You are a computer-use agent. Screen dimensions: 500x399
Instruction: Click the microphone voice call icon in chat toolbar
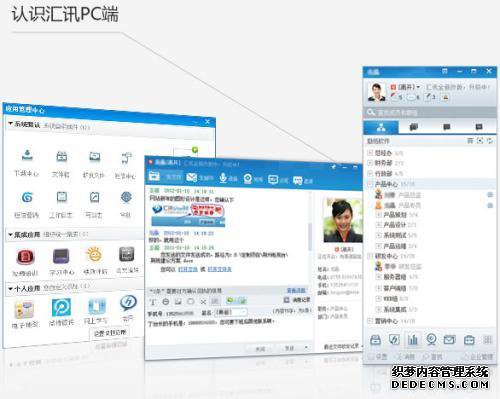point(223,178)
